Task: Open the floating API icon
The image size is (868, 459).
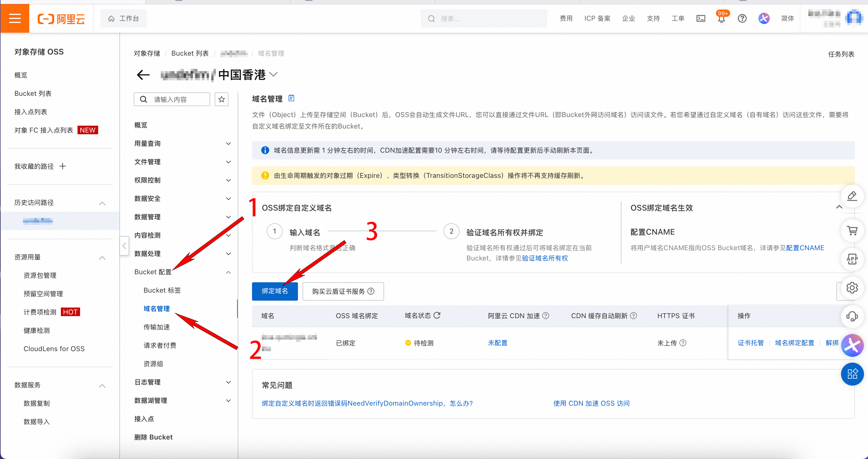Action: [x=852, y=259]
